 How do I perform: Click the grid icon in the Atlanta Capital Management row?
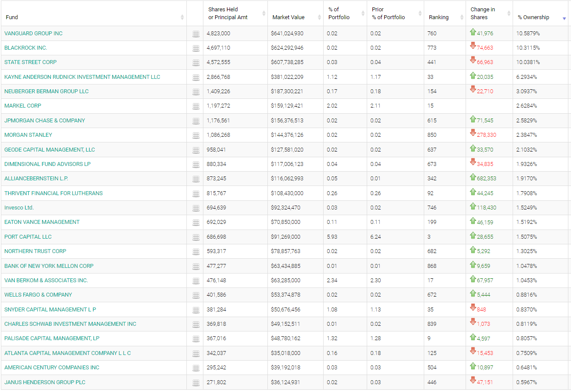(x=196, y=354)
